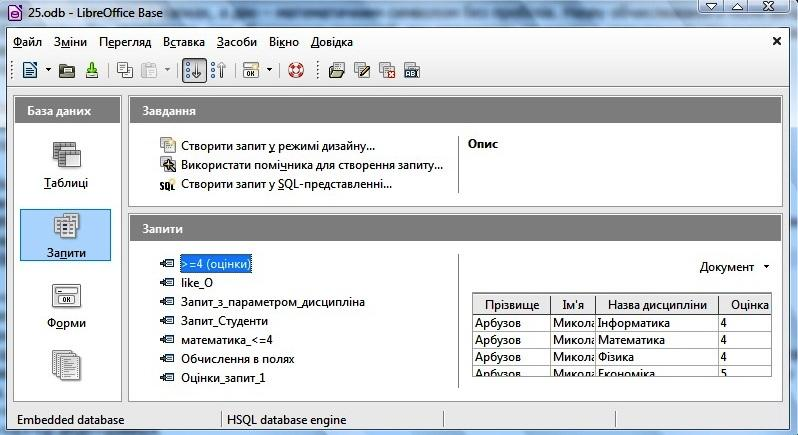Minimize the LibreOffice Base window

click(711, 6)
